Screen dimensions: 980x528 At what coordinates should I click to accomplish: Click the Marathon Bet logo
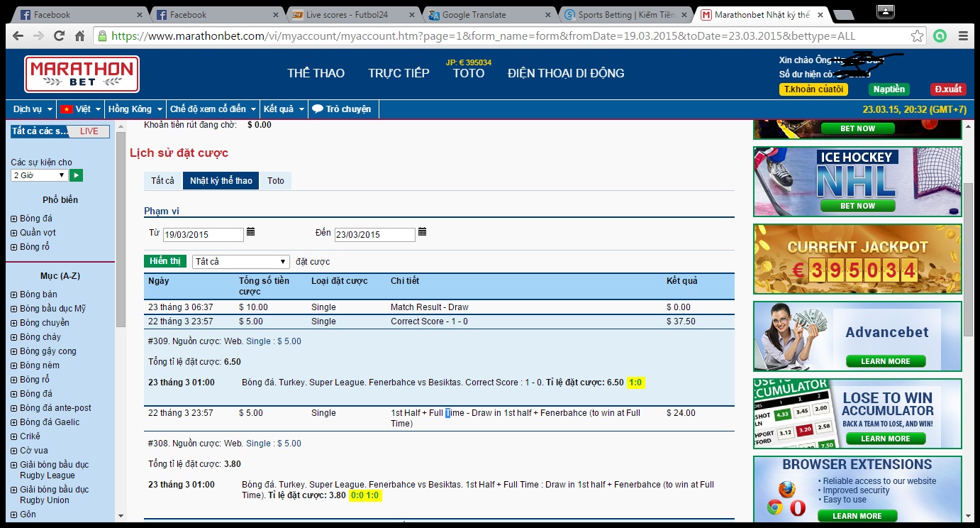(x=82, y=74)
